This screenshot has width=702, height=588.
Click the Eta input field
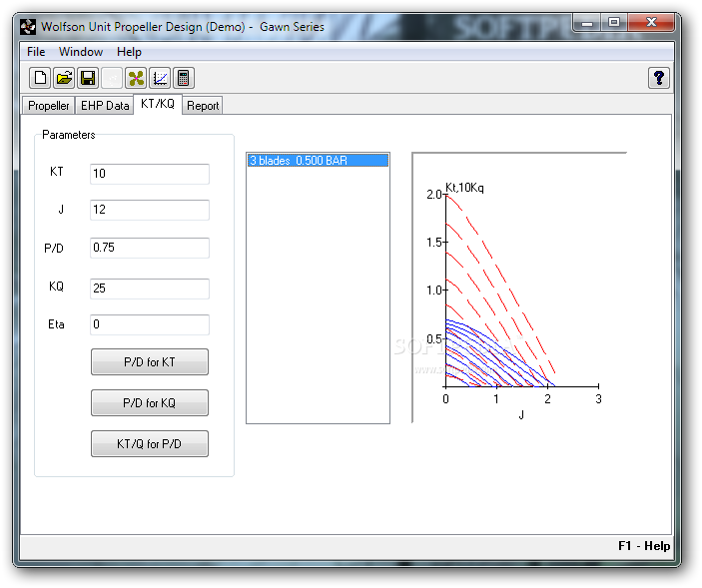(150, 324)
